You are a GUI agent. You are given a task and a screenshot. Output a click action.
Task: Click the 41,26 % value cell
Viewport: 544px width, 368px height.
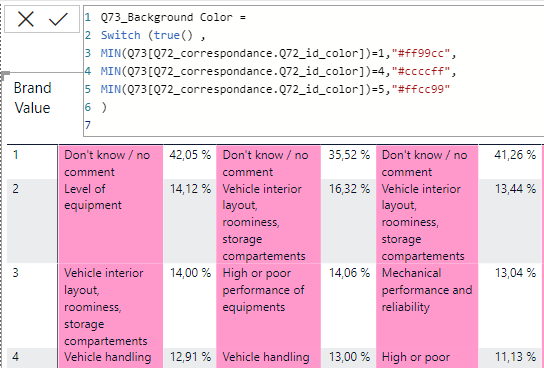coord(510,162)
